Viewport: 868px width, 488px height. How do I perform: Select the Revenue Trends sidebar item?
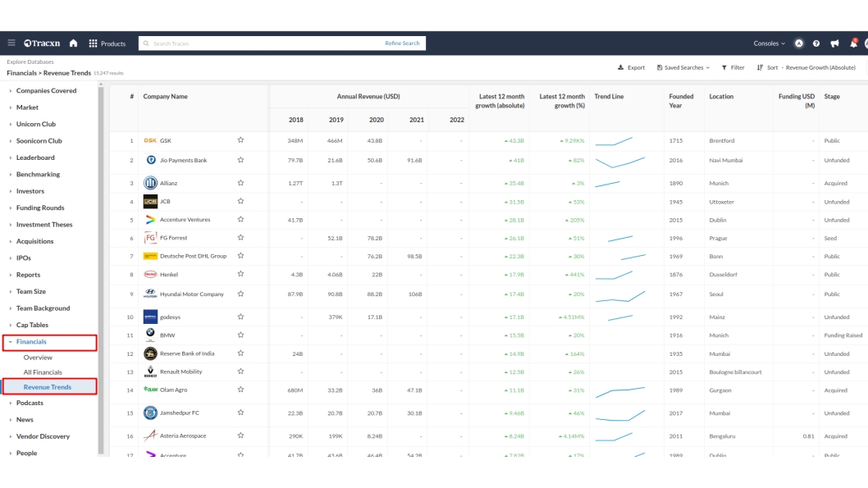point(47,386)
